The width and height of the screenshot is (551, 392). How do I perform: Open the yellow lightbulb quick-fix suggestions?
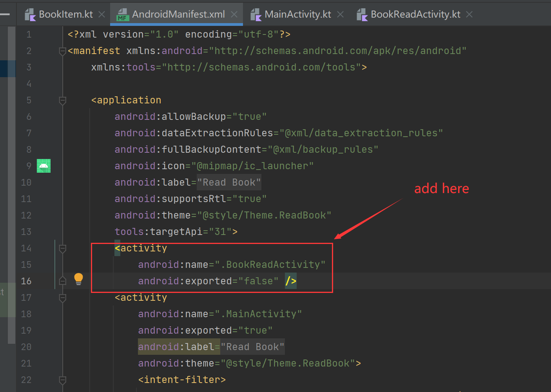pyautogui.click(x=78, y=279)
